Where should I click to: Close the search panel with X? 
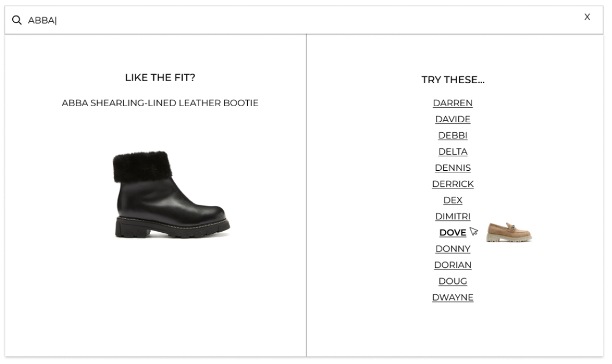[587, 17]
